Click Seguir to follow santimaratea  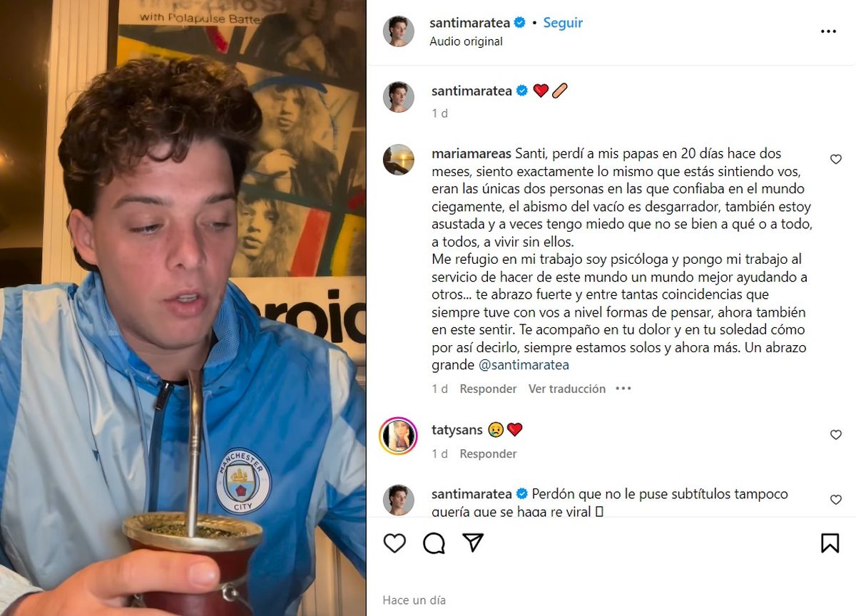pos(563,23)
